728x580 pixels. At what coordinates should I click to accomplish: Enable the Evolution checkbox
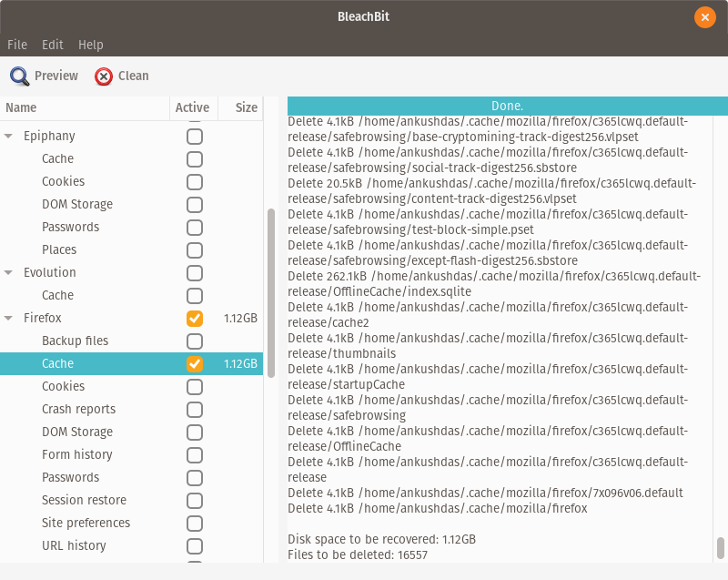pos(195,273)
